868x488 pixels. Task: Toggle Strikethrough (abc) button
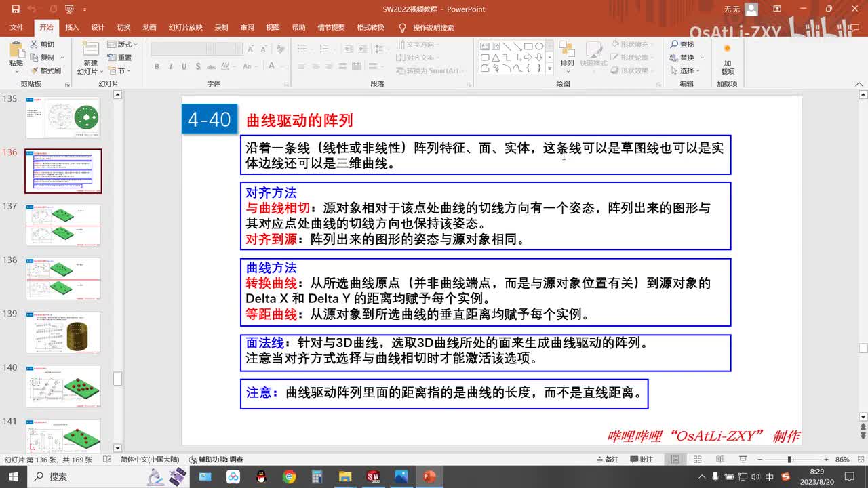(210, 66)
